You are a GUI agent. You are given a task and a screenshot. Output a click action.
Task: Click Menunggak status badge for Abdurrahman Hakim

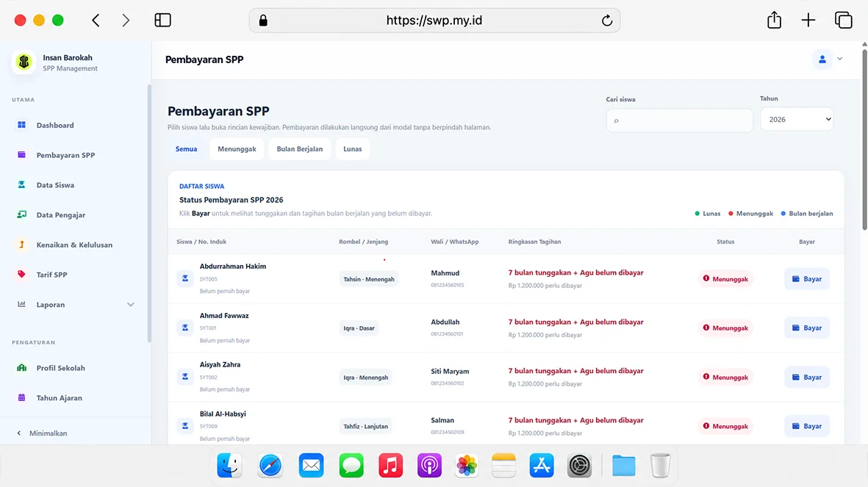click(725, 279)
